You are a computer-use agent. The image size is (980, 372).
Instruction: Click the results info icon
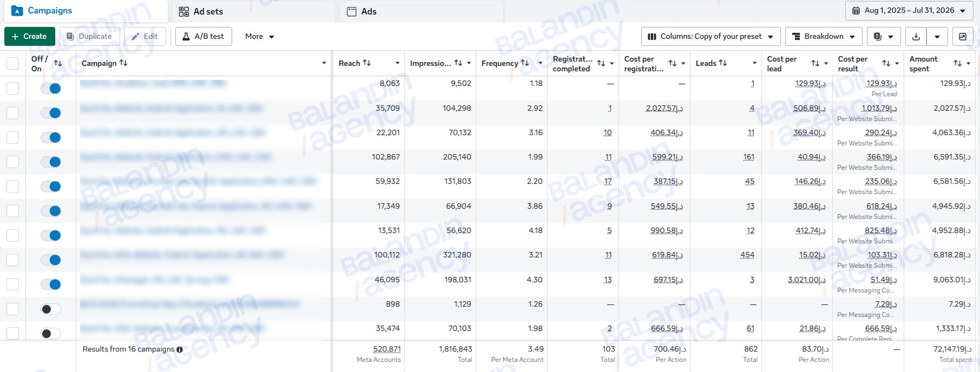pos(180,349)
